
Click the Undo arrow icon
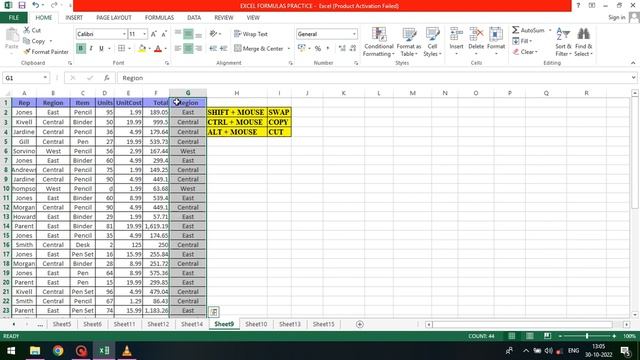coord(36,6)
